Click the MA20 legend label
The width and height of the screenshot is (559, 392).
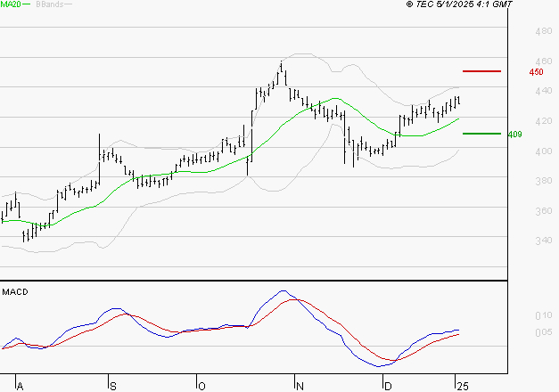11,4
